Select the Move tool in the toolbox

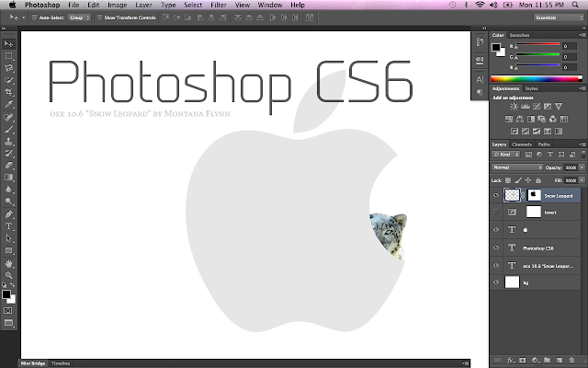[x=9, y=43]
